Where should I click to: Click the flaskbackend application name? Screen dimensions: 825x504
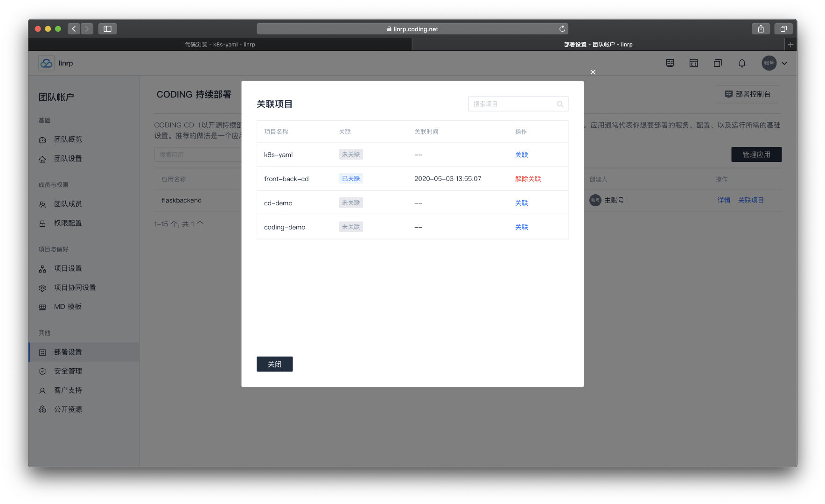[x=182, y=200]
